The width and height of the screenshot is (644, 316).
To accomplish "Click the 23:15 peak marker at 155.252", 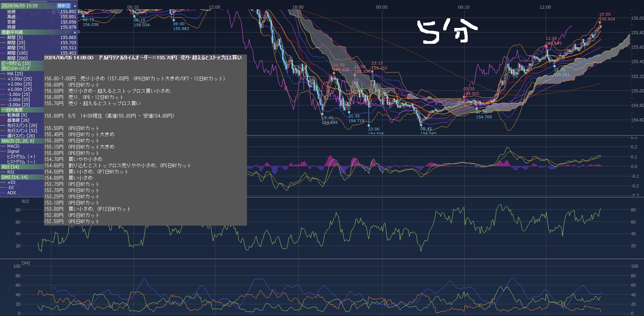I will click(x=372, y=71).
